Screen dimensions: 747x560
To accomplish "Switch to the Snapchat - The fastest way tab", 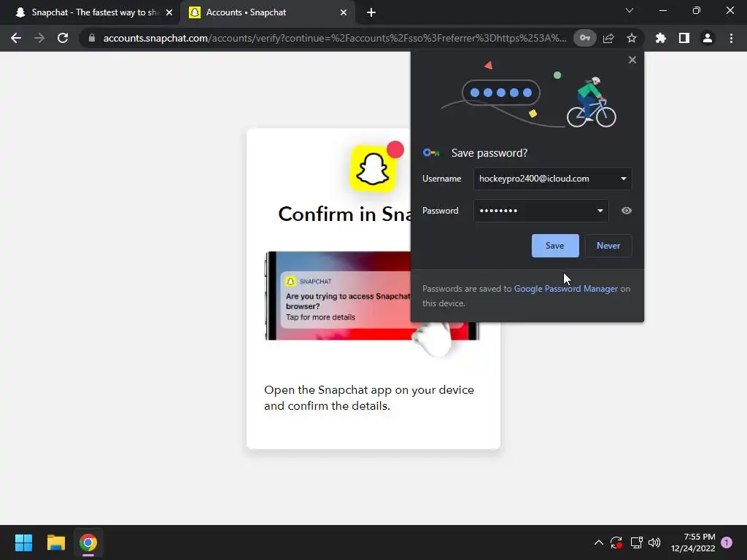I will [x=90, y=12].
